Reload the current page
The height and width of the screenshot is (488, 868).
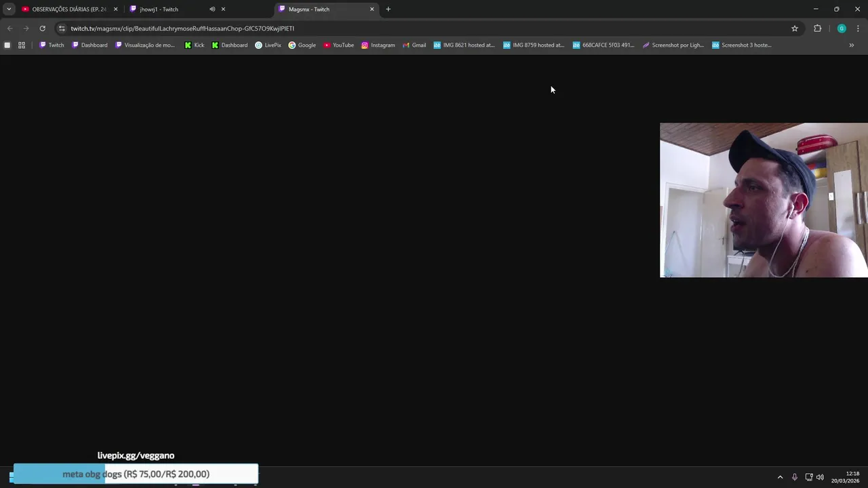[x=42, y=28]
